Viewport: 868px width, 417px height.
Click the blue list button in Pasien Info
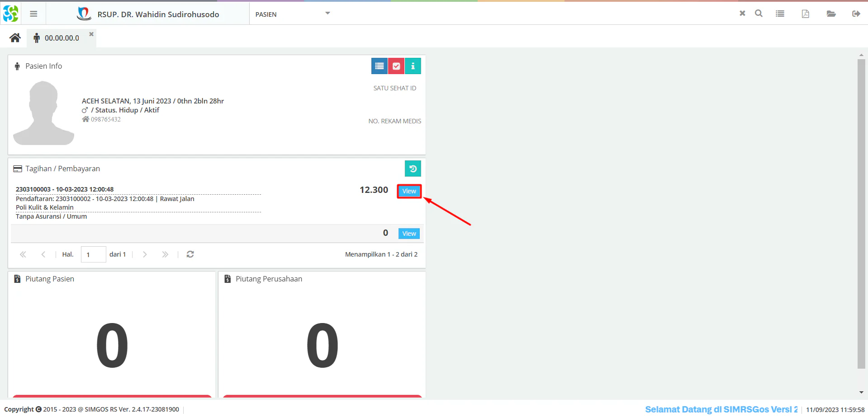coord(379,66)
